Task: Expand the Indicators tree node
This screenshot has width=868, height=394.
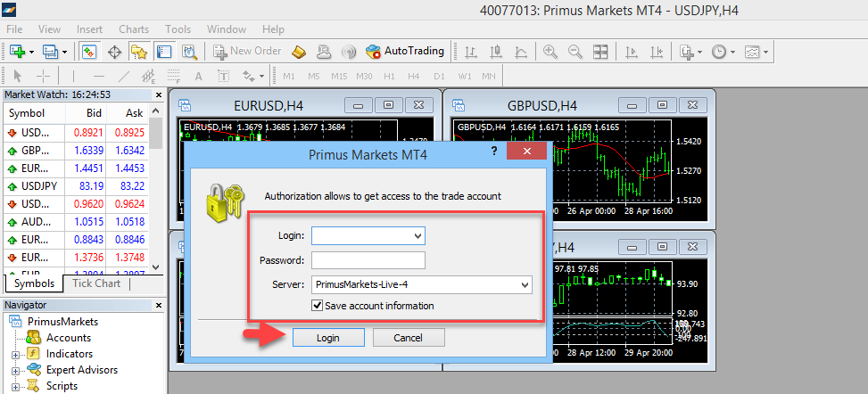Action: point(14,354)
